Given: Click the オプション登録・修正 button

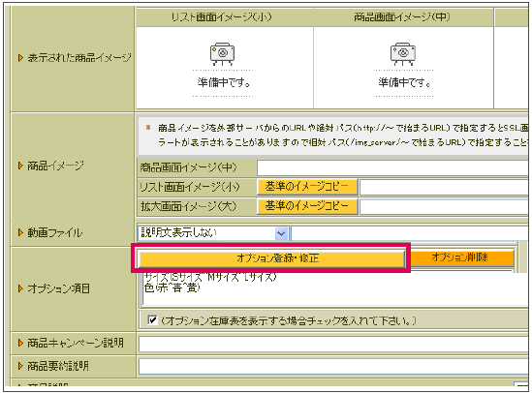Looking at the screenshot, I should point(271,258).
